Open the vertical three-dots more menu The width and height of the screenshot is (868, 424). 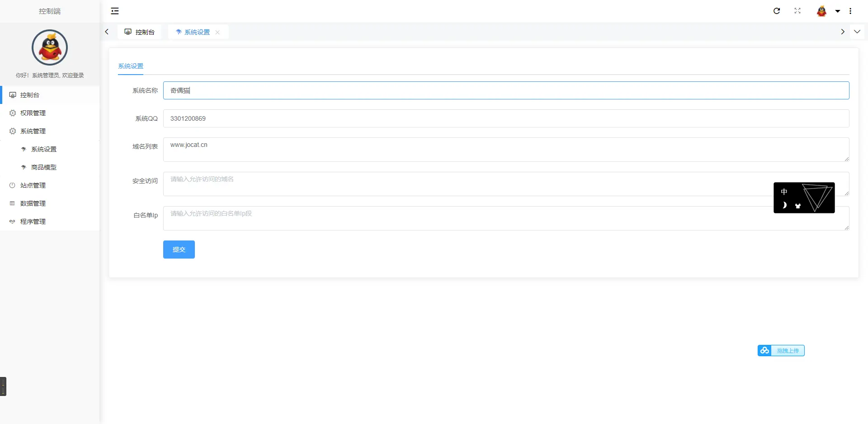pyautogui.click(x=850, y=11)
